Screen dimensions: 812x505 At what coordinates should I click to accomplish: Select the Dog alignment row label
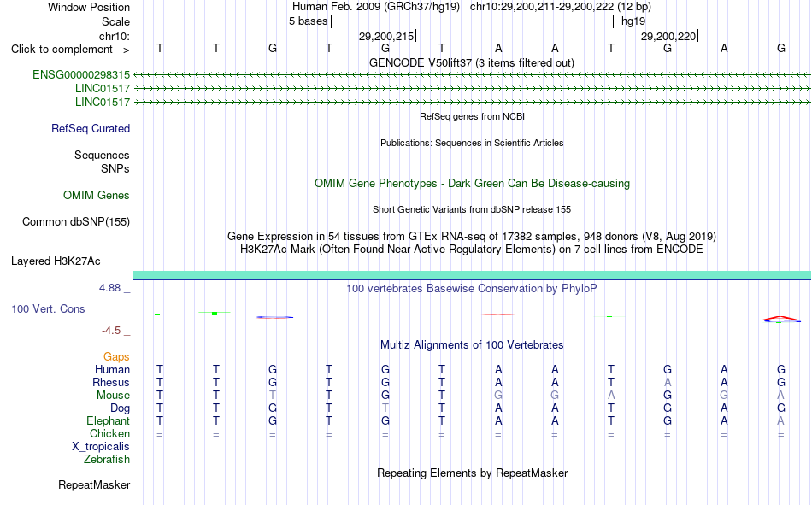point(121,408)
